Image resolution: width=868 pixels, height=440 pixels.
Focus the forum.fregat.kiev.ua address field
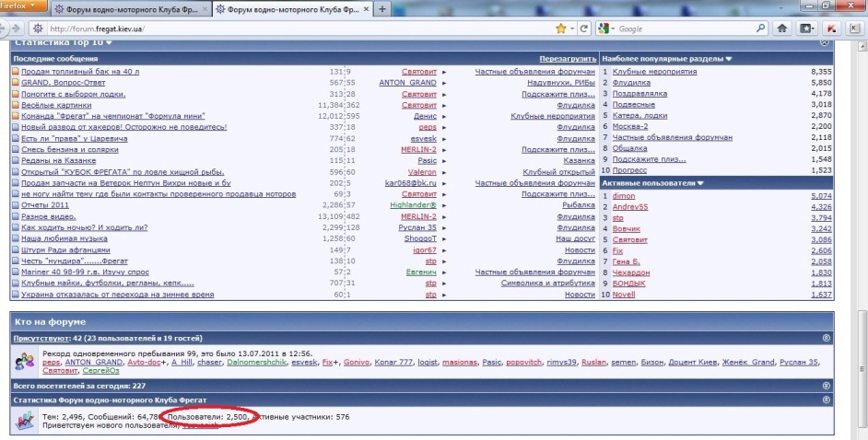coord(299,29)
